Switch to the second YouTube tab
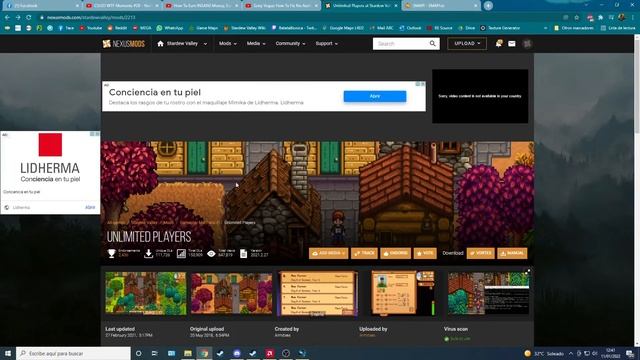 (123, 6)
